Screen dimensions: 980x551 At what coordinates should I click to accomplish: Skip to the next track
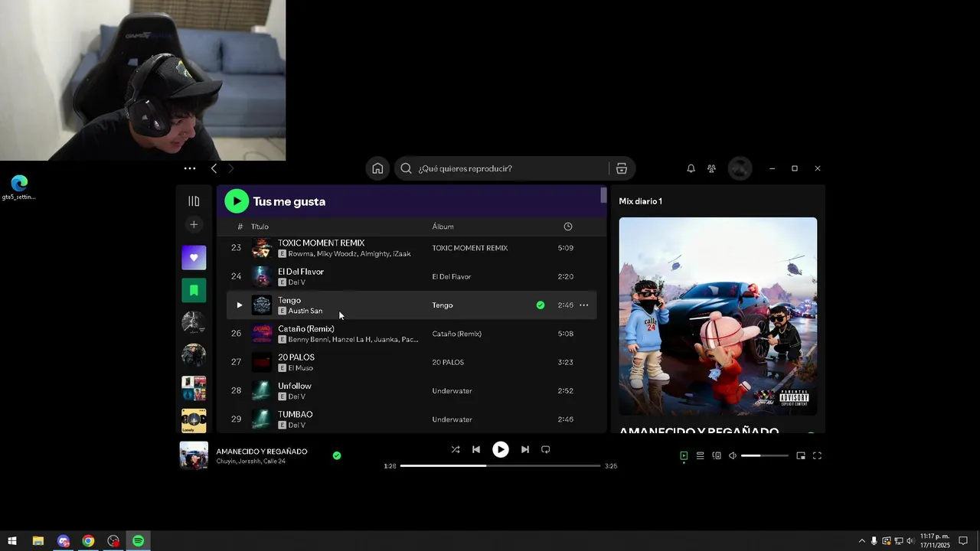click(x=524, y=450)
